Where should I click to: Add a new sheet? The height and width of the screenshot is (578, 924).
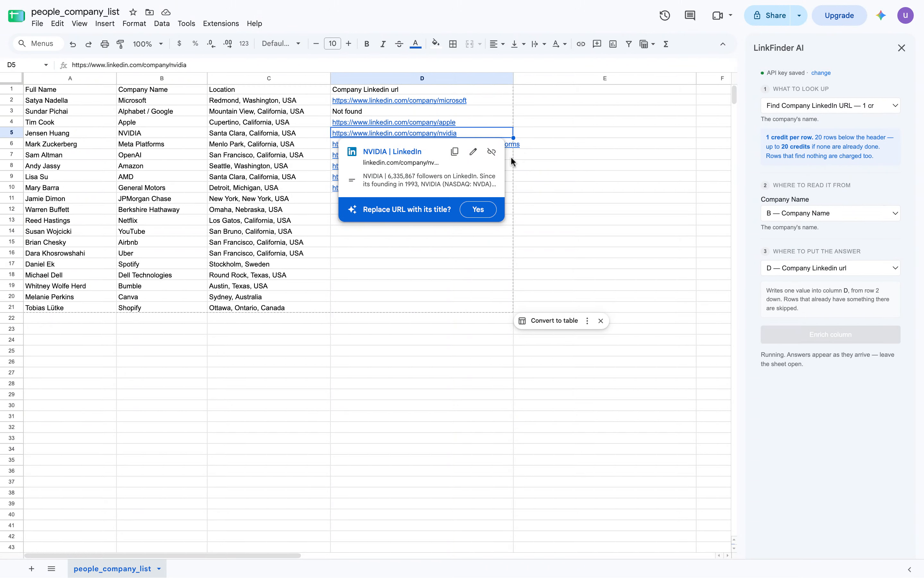(x=31, y=569)
